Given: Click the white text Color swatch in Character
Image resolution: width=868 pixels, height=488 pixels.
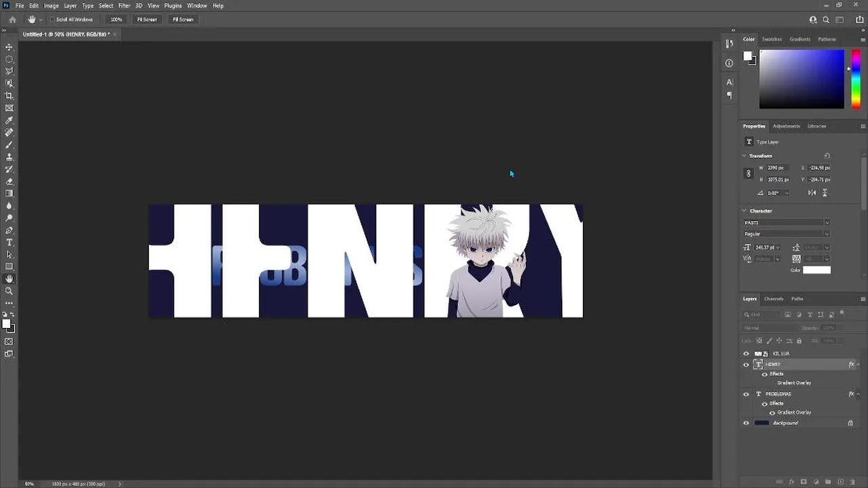Looking at the screenshot, I should tap(817, 270).
